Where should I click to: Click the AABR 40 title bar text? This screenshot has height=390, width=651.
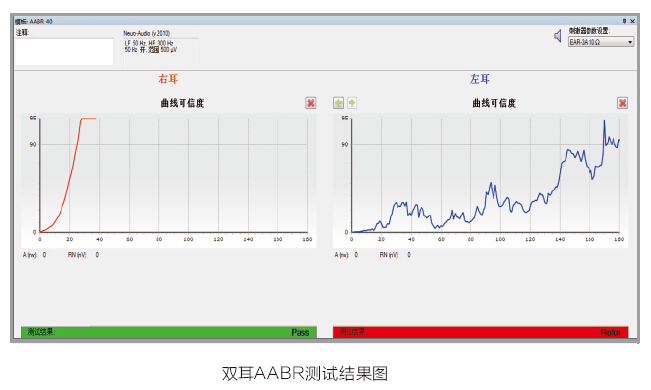tap(34, 21)
